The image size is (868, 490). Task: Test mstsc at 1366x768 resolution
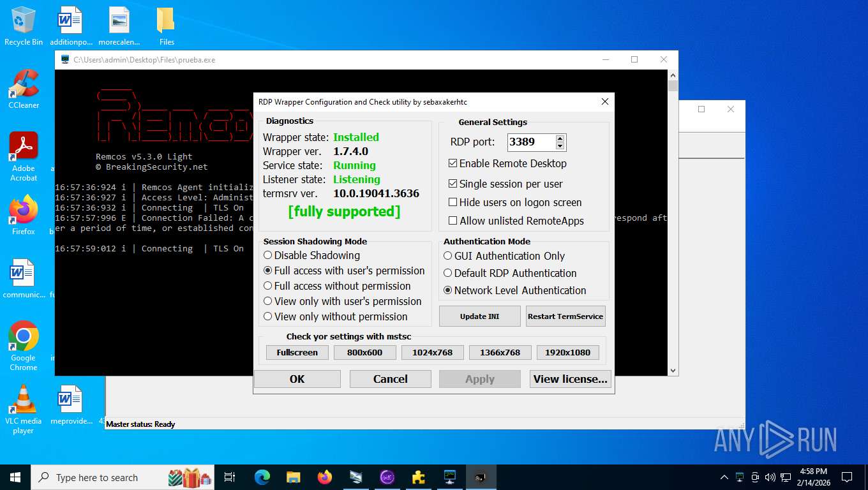point(500,352)
